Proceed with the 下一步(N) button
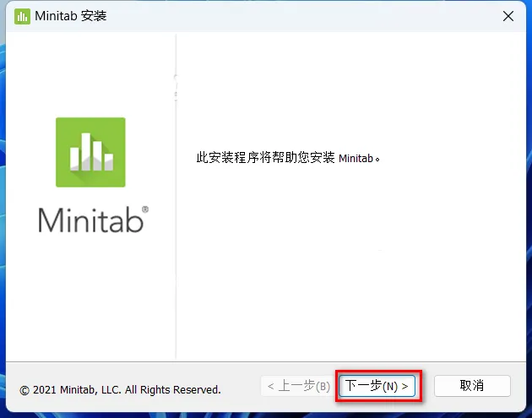The width and height of the screenshot is (532, 418). [377, 386]
